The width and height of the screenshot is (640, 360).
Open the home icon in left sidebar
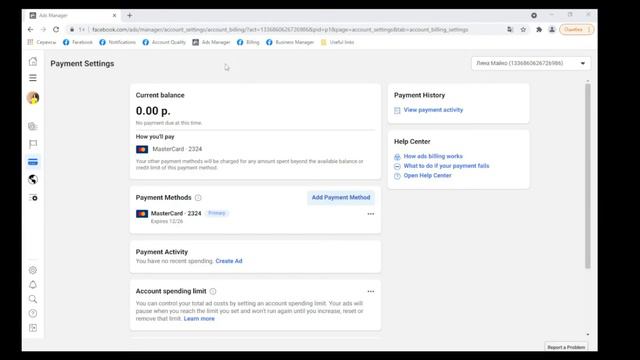[33, 62]
